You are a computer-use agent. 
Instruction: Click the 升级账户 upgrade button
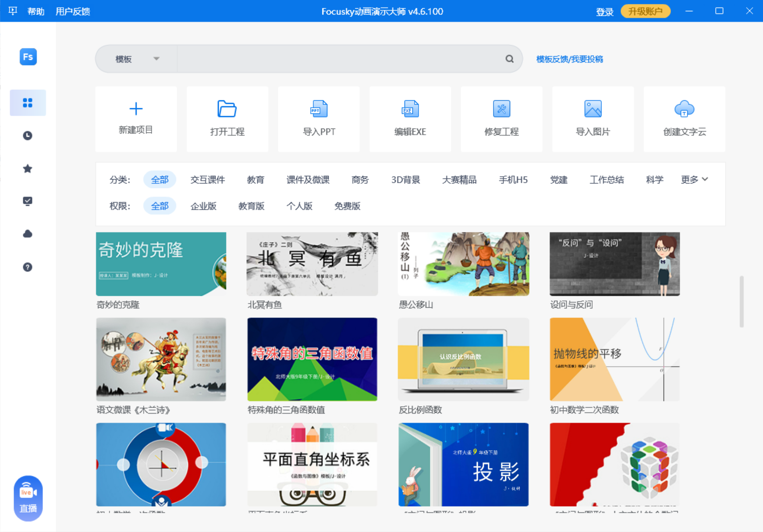646,11
